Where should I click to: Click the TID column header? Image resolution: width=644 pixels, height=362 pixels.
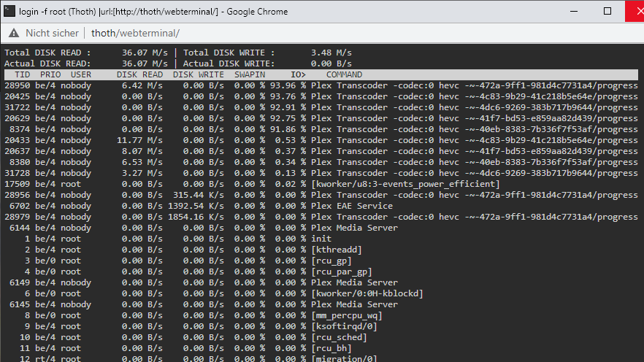click(x=22, y=74)
